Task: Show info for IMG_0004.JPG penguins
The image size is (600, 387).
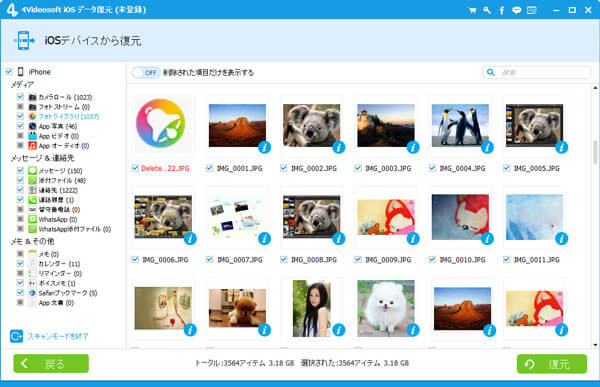Action: coord(487,147)
